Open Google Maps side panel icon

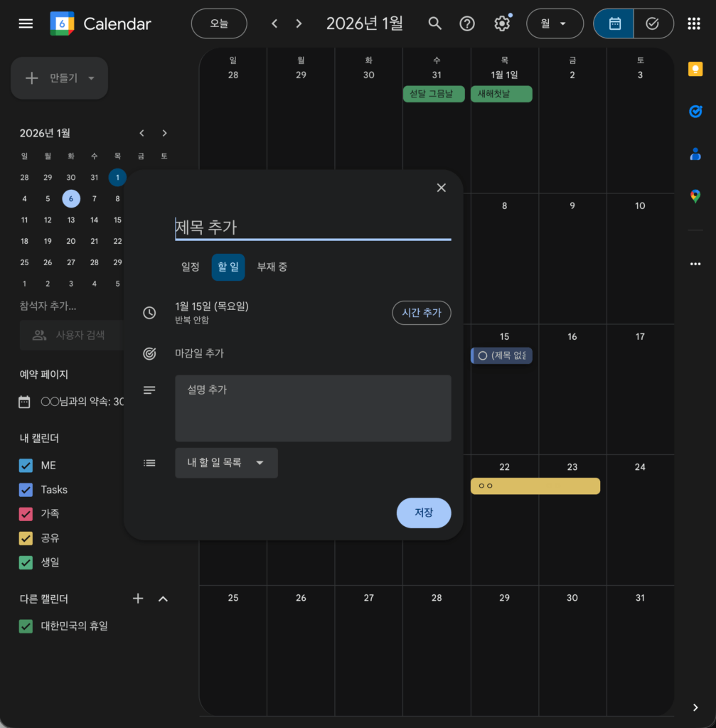[x=695, y=196]
